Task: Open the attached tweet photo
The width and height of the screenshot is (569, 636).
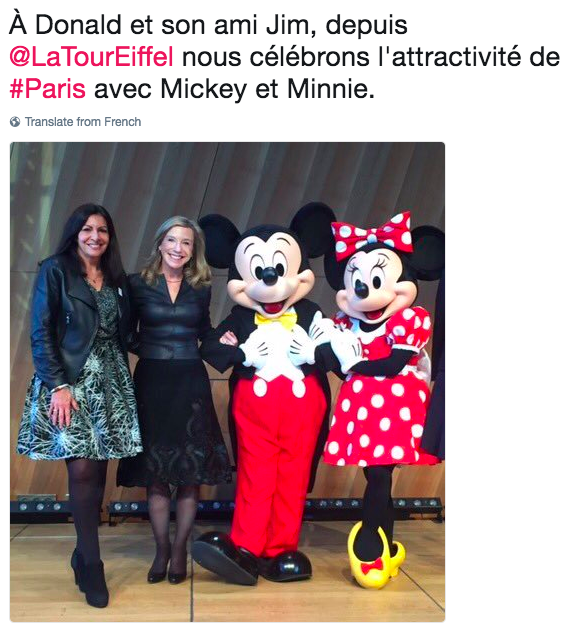Action: click(x=227, y=381)
